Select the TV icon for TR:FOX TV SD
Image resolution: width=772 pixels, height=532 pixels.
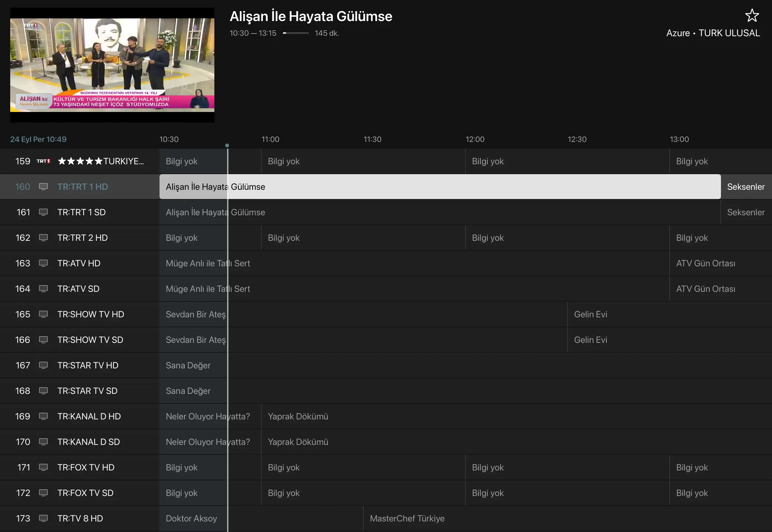[43, 493]
